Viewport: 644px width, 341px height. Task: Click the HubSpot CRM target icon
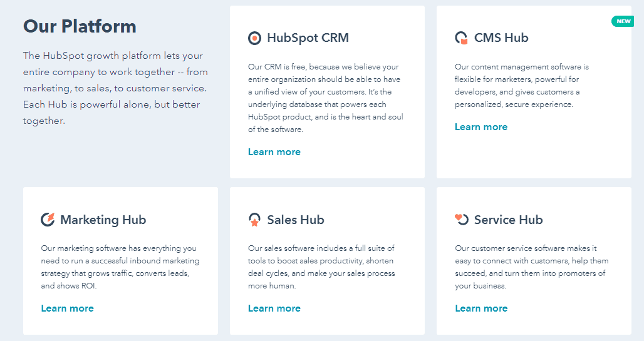point(254,38)
